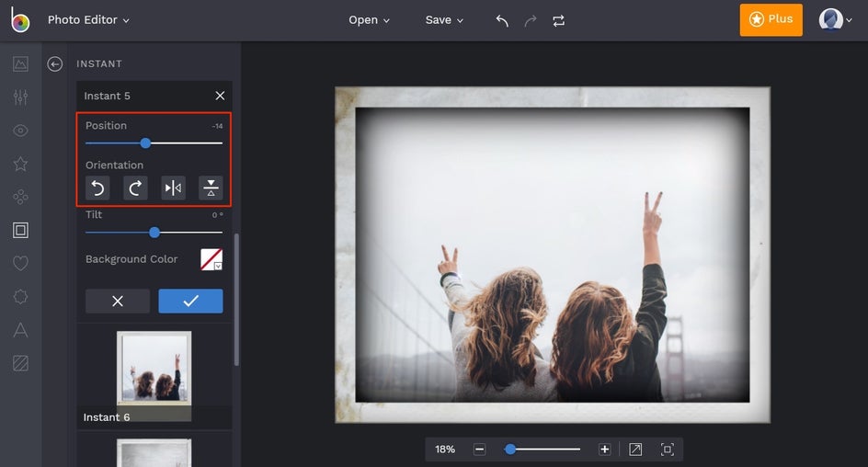
Task: Cancel the frame with the X button
Action: (x=118, y=301)
